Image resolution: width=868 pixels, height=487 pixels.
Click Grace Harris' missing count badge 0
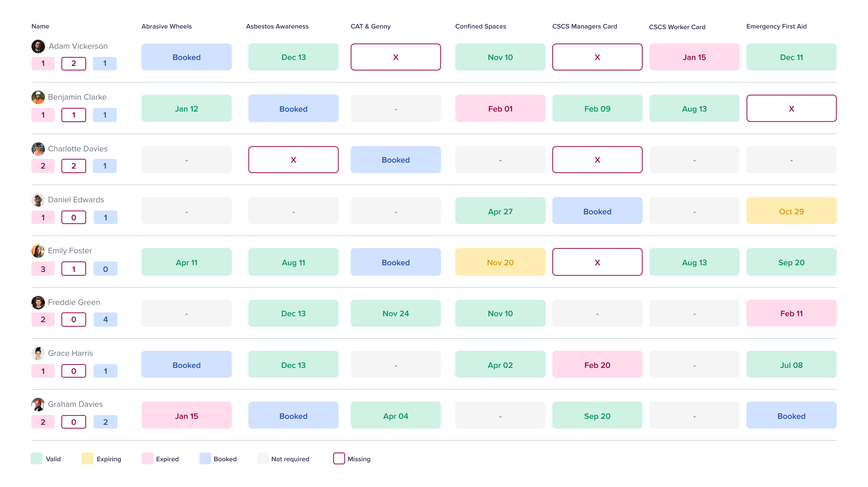[x=74, y=371]
